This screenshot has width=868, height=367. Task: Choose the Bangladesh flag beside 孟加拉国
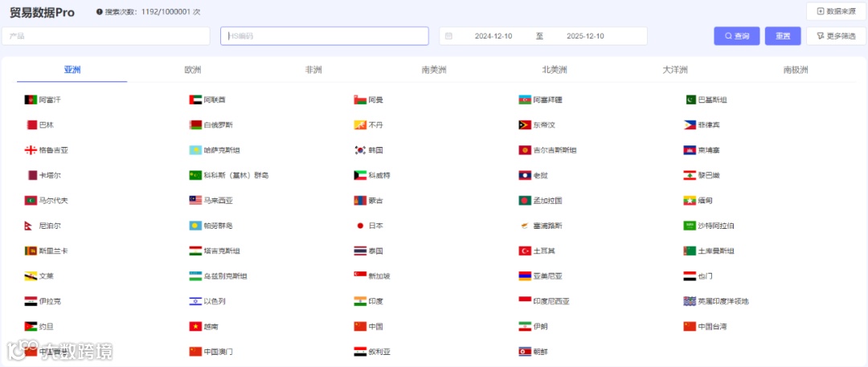click(x=525, y=201)
